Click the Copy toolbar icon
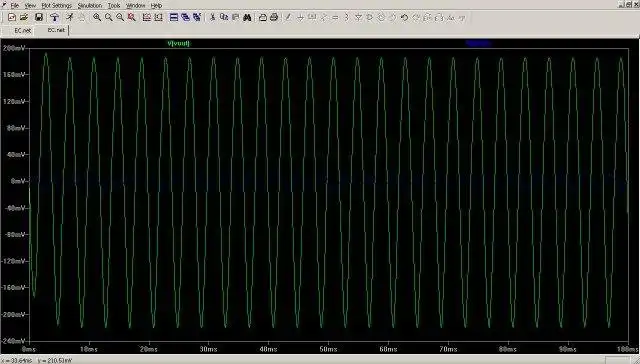 click(x=224, y=17)
